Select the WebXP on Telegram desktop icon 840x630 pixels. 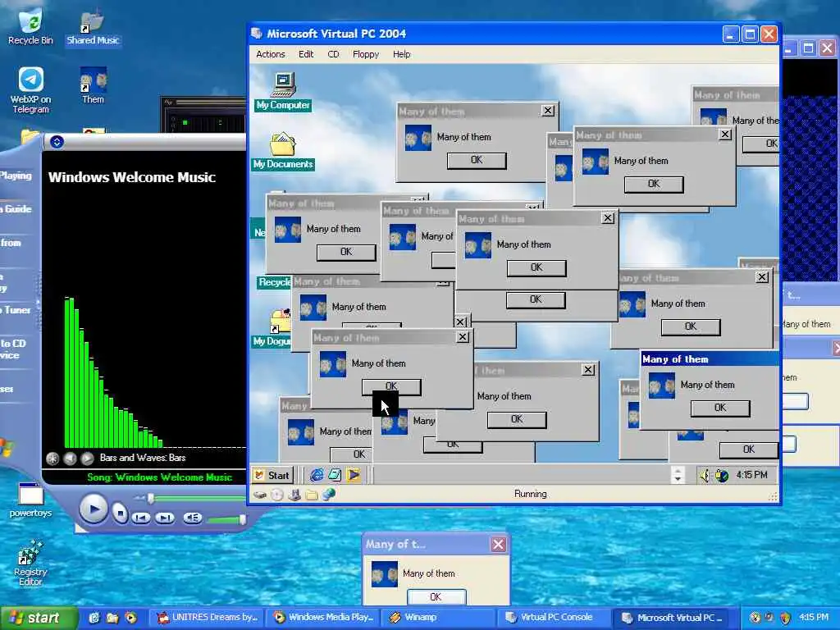pyautogui.click(x=30, y=90)
